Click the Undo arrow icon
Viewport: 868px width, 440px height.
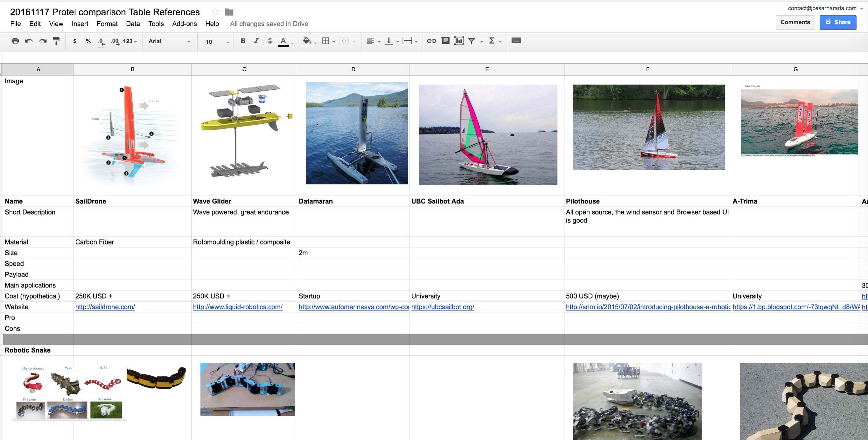click(x=29, y=41)
